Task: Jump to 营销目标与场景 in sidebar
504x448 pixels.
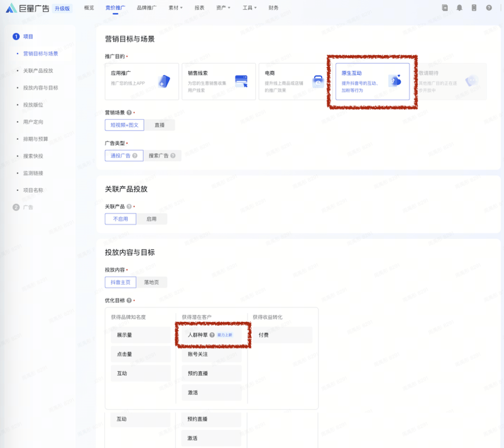Action: click(x=41, y=54)
